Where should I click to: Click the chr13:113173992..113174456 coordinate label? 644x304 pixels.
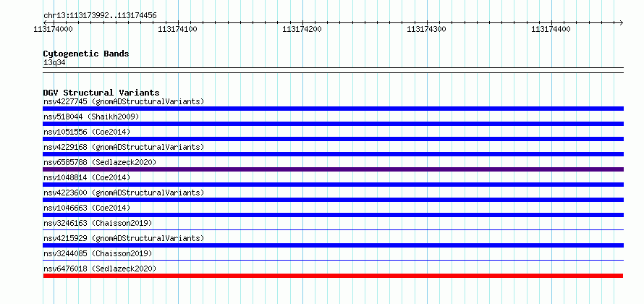tap(100, 16)
